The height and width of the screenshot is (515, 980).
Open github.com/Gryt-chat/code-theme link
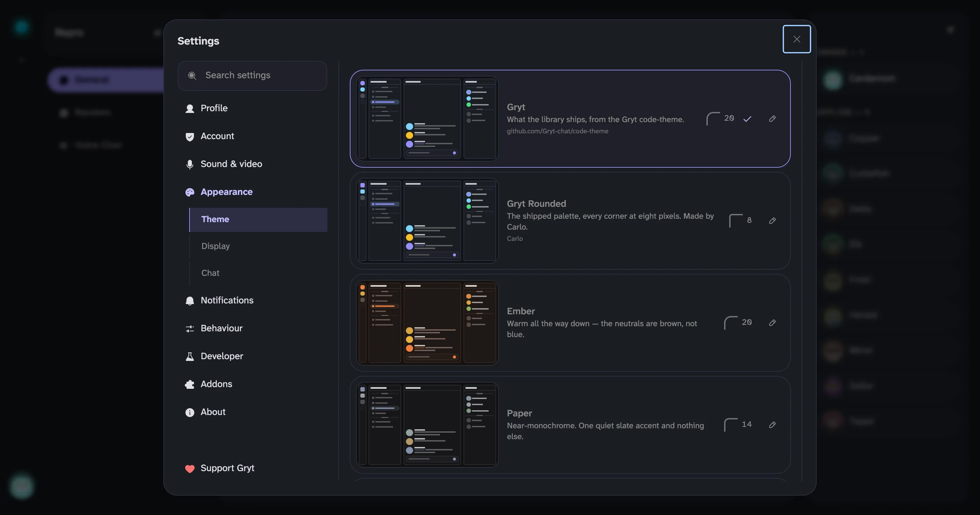[x=557, y=131]
